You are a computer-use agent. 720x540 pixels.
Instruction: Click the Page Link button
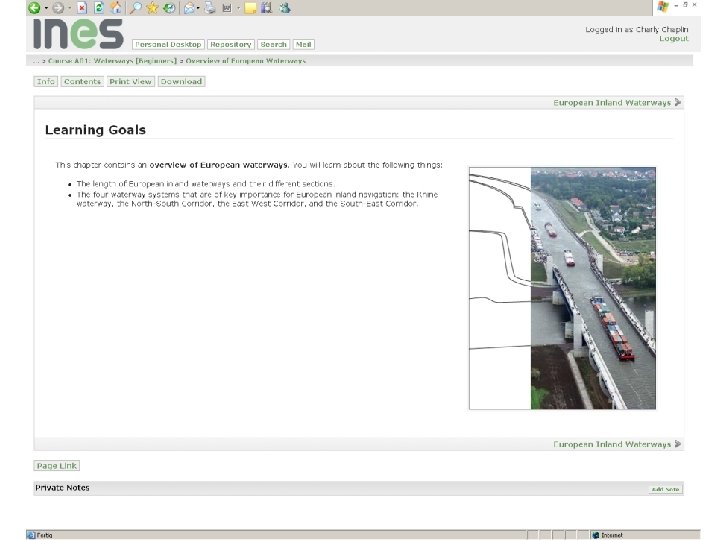click(x=56, y=466)
